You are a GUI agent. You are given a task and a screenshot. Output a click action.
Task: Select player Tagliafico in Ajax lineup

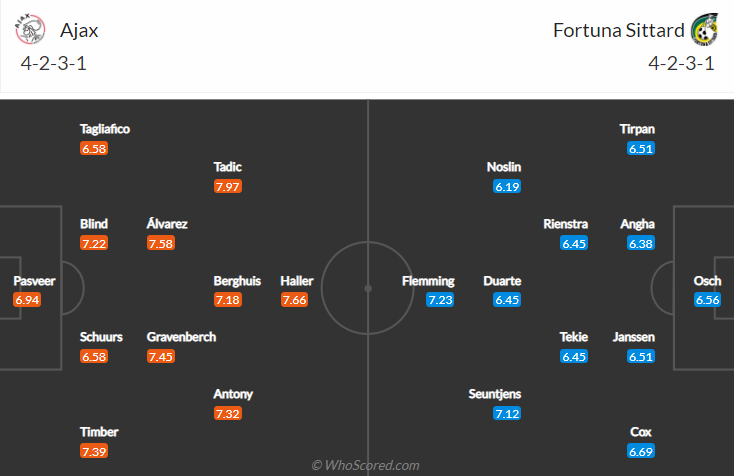click(105, 129)
